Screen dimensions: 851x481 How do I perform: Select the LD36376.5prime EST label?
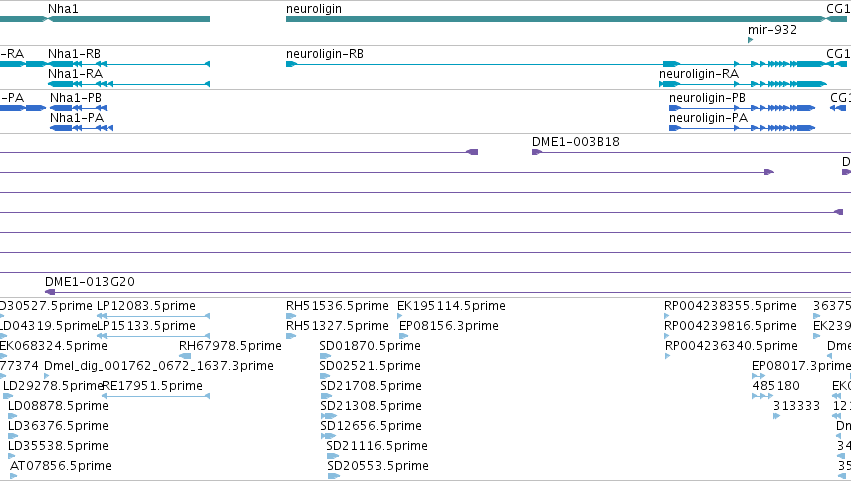point(58,426)
